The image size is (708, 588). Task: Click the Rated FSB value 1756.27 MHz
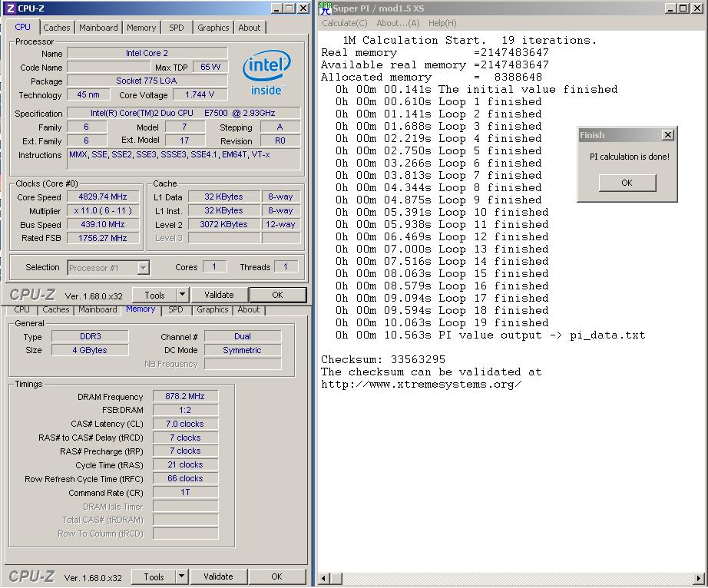pos(103,238)
